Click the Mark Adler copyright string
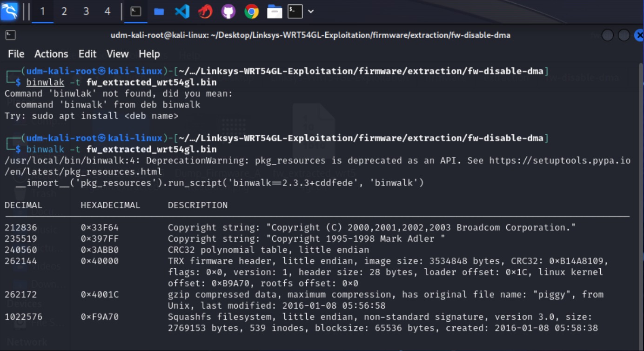Viewport: 644px width, 351px height. coord(306,238)
